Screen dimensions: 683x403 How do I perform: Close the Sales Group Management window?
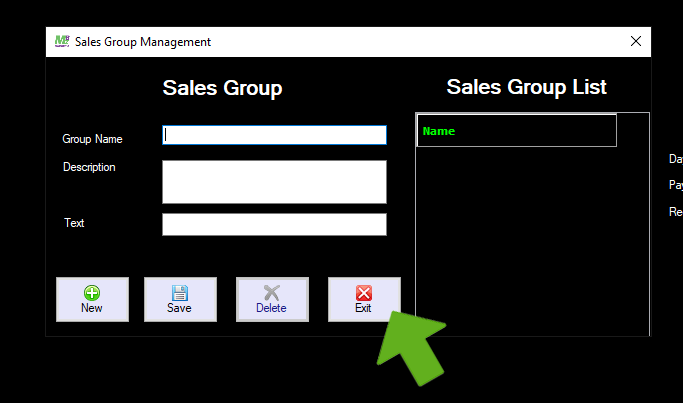tap(635, 41)
